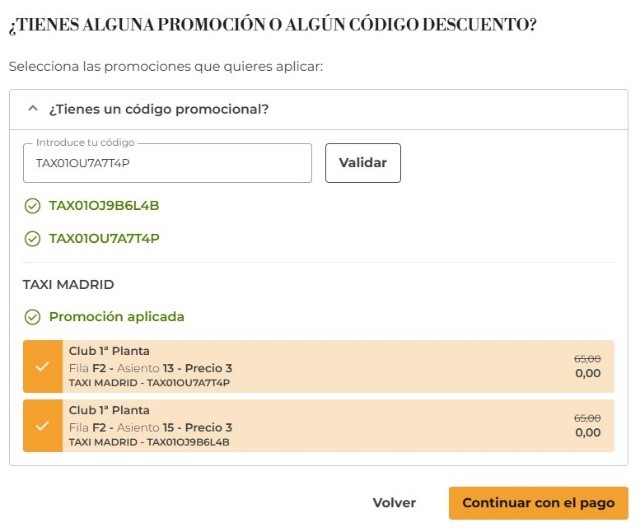Screen dimensions: 640x532
Task: Select the Club 1ª Planta Asiento 13 row
Action: click(x=300, y=367)
